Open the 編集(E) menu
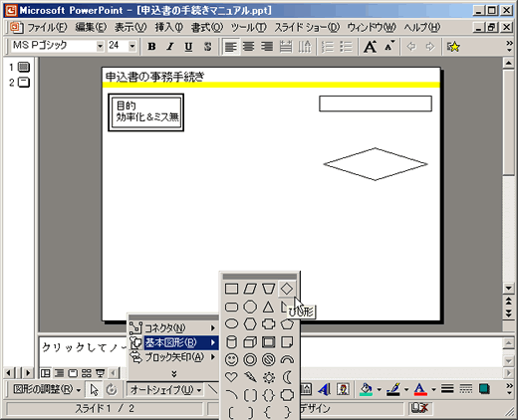This screenshot has width=518, height=420. 91,27
